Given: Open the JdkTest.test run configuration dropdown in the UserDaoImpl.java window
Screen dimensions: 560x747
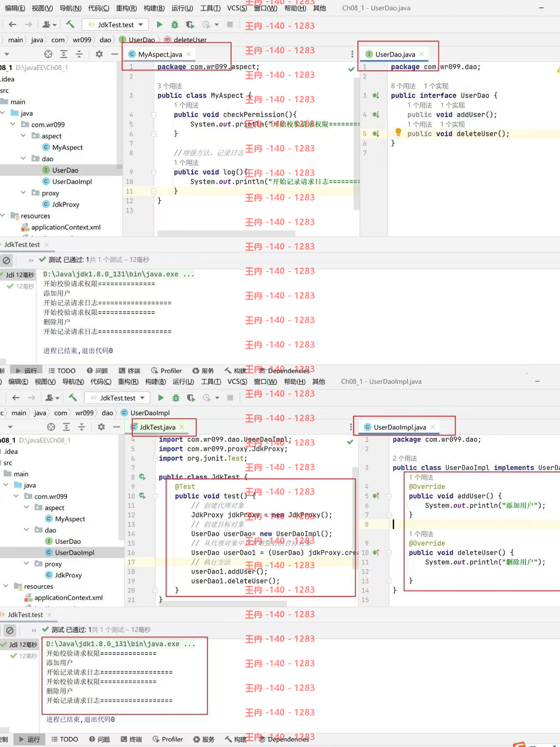Looking at the screenshot, I should tap(117, 398).
